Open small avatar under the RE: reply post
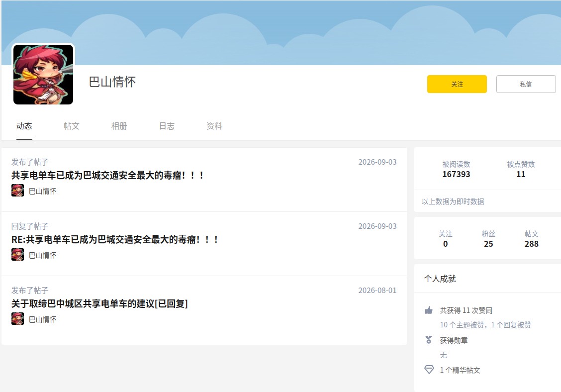Screen dimensions: 561x392 [x=17, y=255]
